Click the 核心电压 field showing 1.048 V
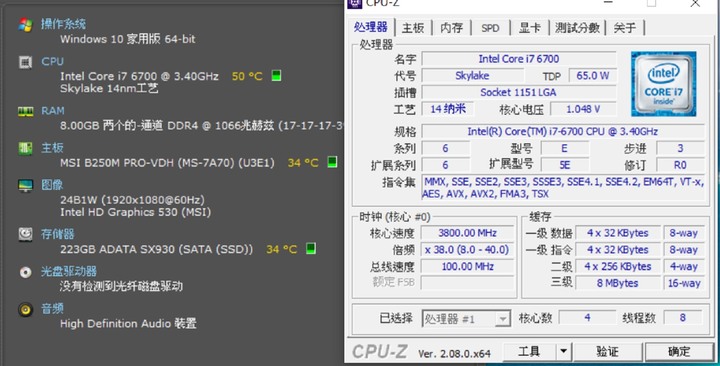The width and height of the screenshot is (720, 366). 583,109
